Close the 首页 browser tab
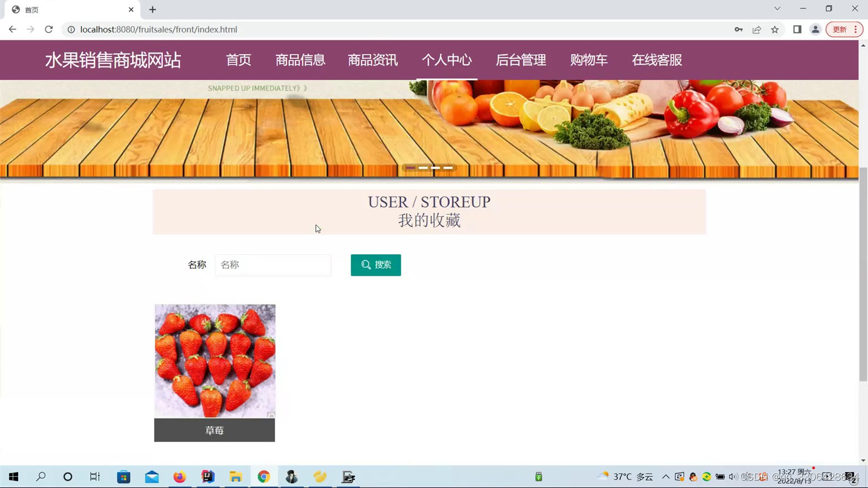The height and width of the screenshot is (488, 868). pos(131,10)
